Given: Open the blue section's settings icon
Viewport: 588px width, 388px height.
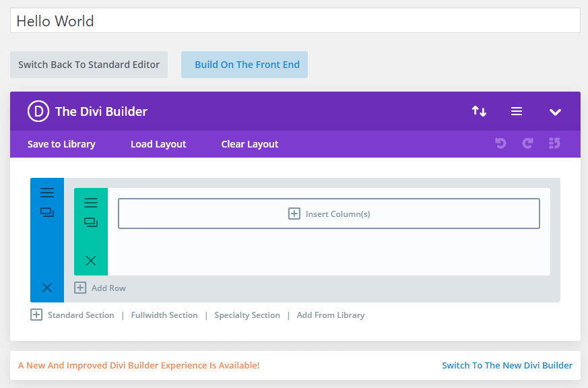Looking at the screenshot, I should tap(46, 191).
